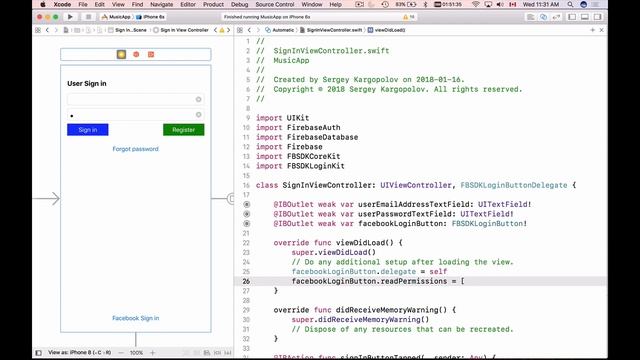This screenshot has width=640, height=360.
Task: Select the password text field on the canvas
Action: 136,115
